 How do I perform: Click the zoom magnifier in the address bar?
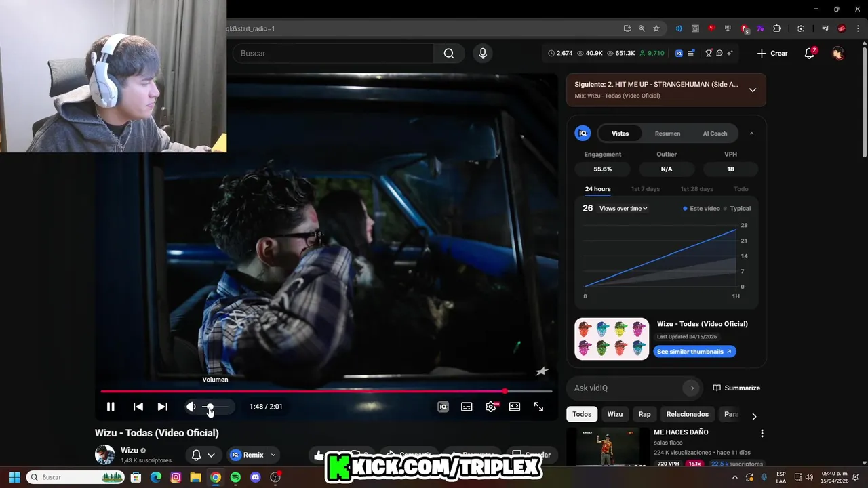(642, 28)
